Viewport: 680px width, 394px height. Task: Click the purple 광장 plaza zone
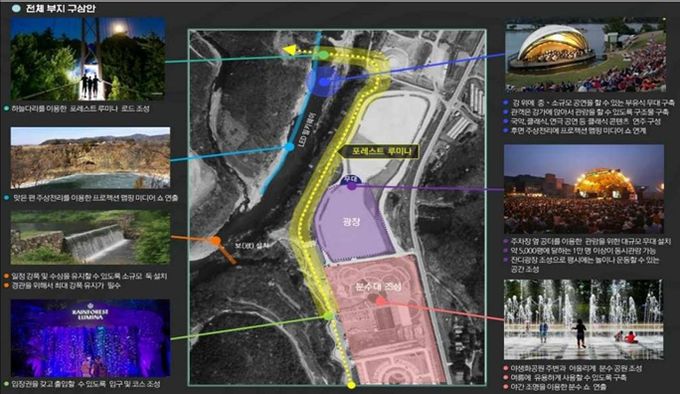coord(353,223)
